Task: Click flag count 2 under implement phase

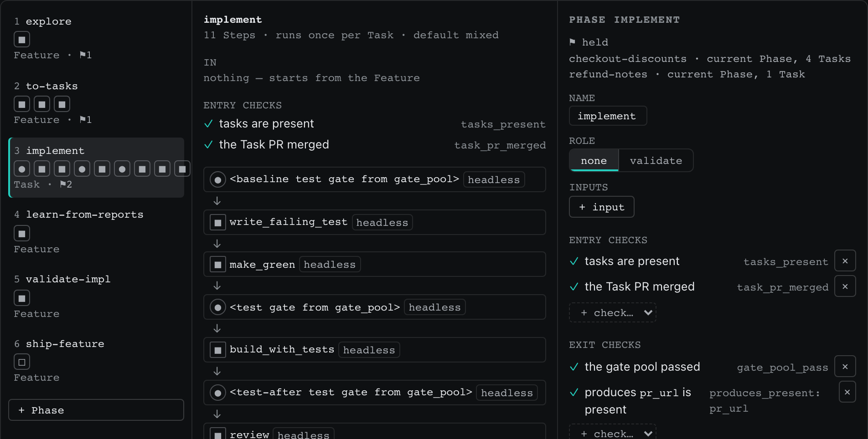Action: pyautogui.click(x=66, y=184)
